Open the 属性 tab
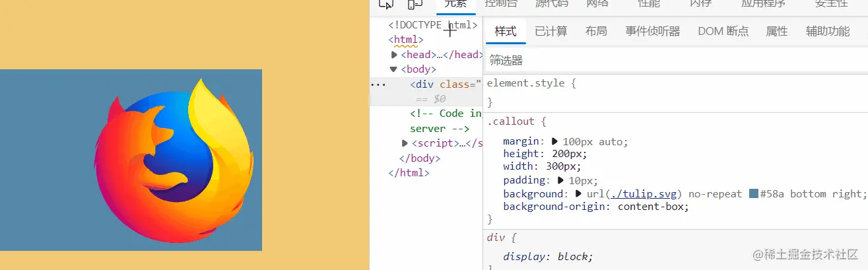The image size is (868, 270). [777, 31]
